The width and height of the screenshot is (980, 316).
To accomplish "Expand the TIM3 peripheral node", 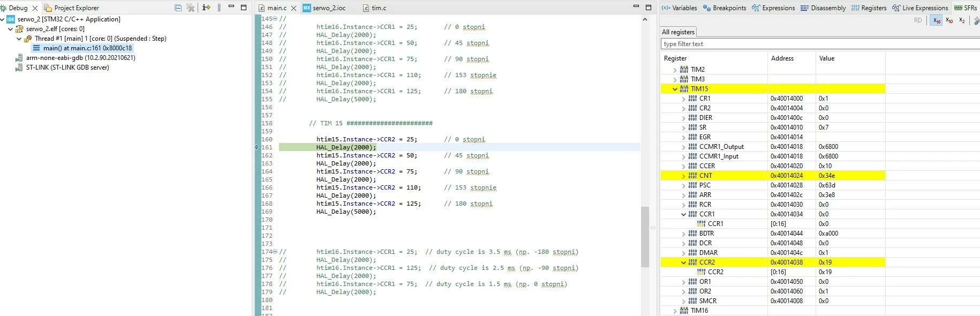I will pyautogui.click(x=675, y=79).
